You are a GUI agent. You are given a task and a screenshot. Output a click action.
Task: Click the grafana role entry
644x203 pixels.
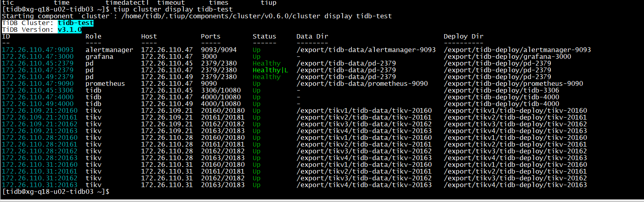[100, 57]
